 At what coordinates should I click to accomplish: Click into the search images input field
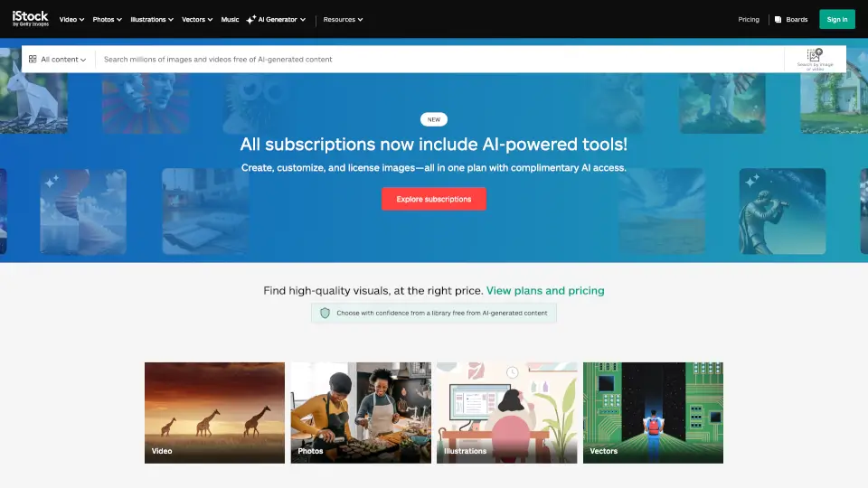tap(440, 60)
